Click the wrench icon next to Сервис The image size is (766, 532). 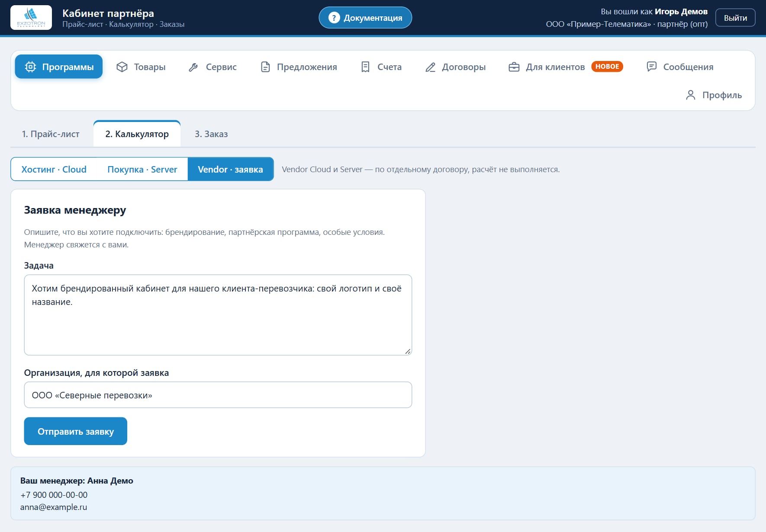(193, 67)
